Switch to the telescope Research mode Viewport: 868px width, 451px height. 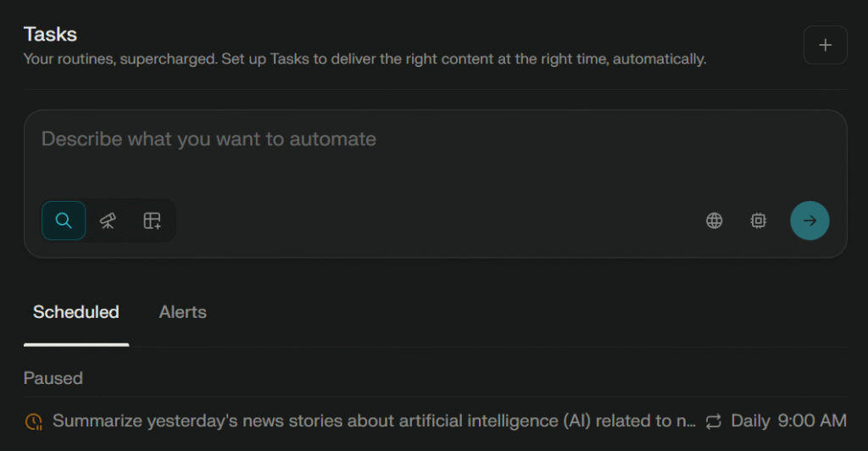coord(108,220)
